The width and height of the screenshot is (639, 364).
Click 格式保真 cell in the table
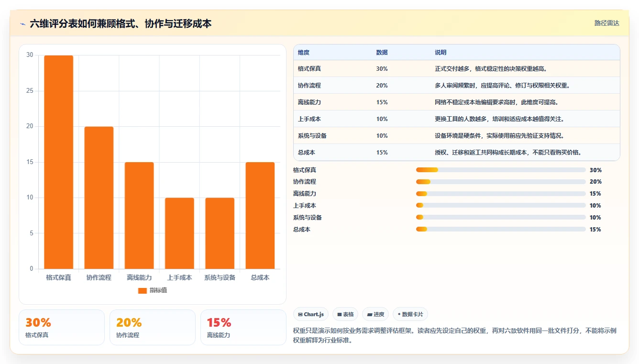click(309, 69)
